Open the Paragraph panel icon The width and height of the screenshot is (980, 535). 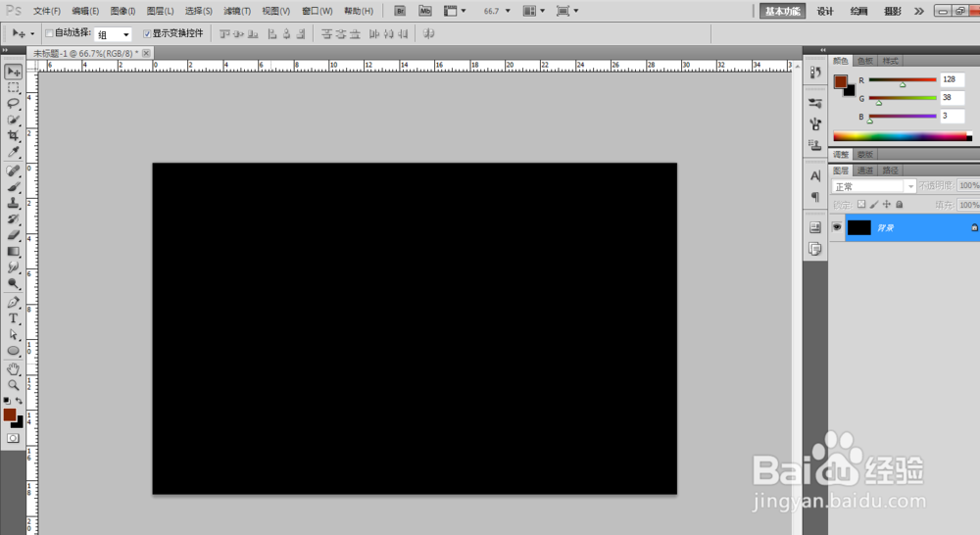[x=815, y=197]
